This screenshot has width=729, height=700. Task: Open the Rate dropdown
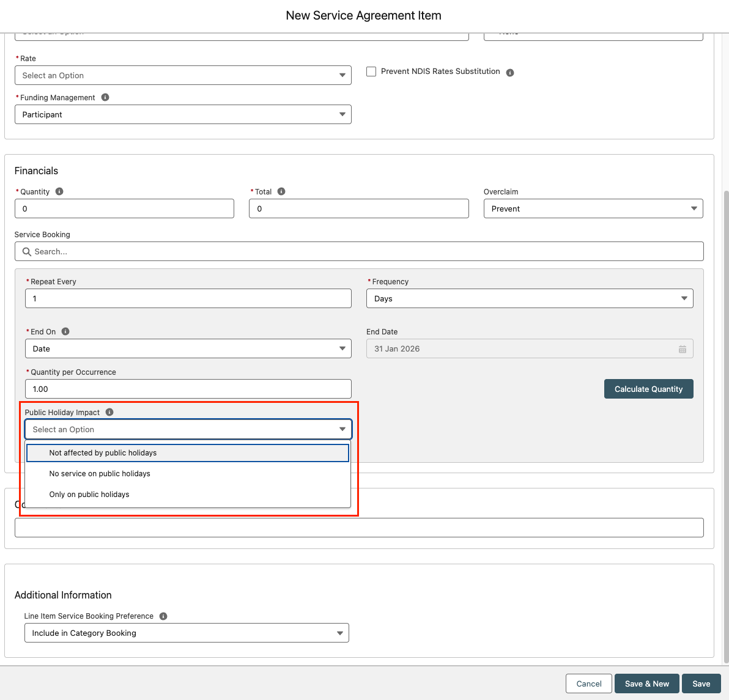pyautogui.click(x=183, y=75)
